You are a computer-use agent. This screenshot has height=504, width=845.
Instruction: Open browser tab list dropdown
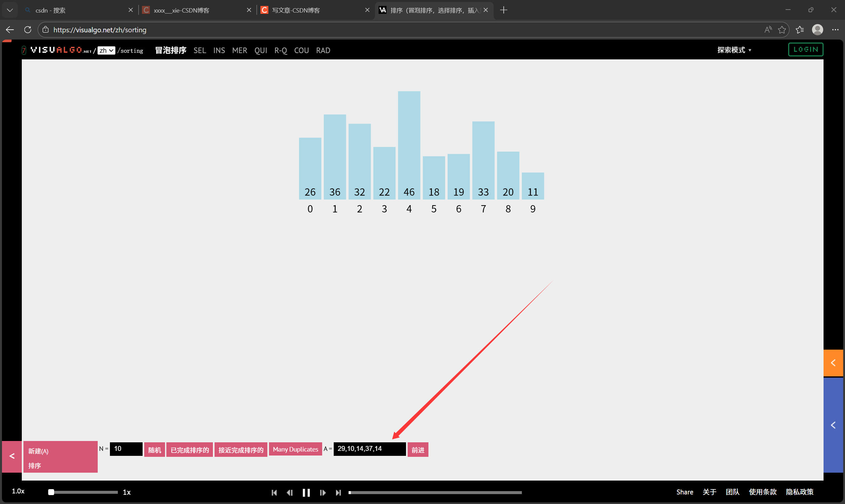10,10
